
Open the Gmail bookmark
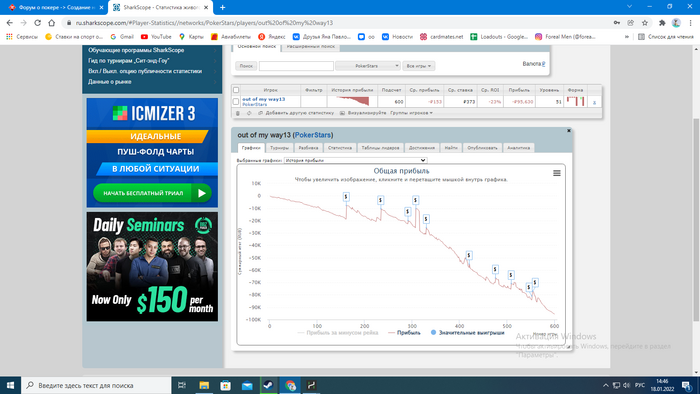[x=122, y=37]
